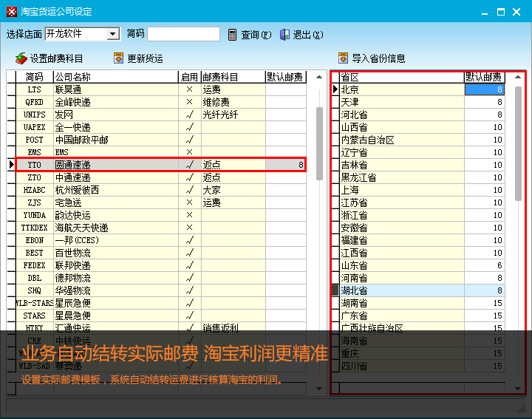Toggle 启用 mark for 宅急送 row
532x419 pixels.
click(190, 202)
